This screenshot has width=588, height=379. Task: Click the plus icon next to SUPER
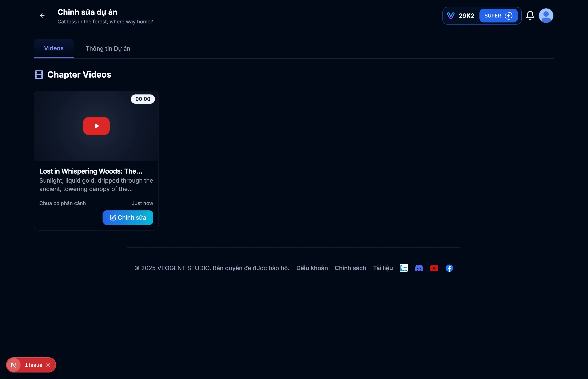pyautogui.click(x=509, y=16)
